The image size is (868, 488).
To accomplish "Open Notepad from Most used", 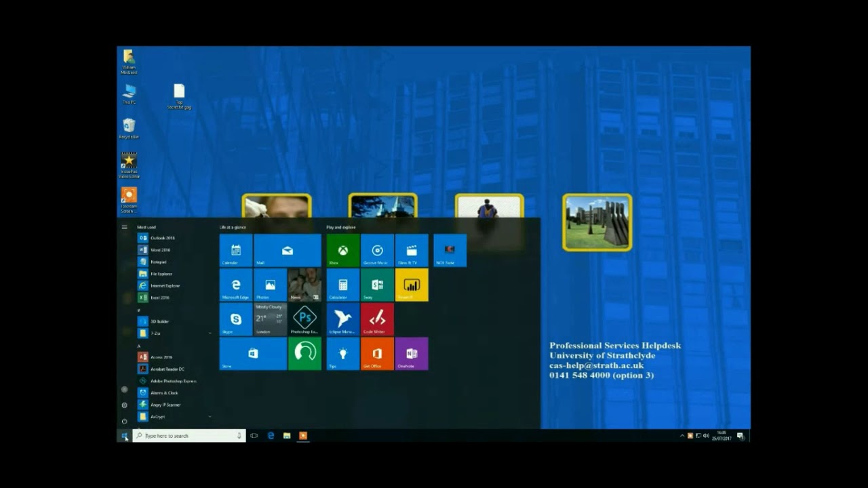I will point(174,262).
